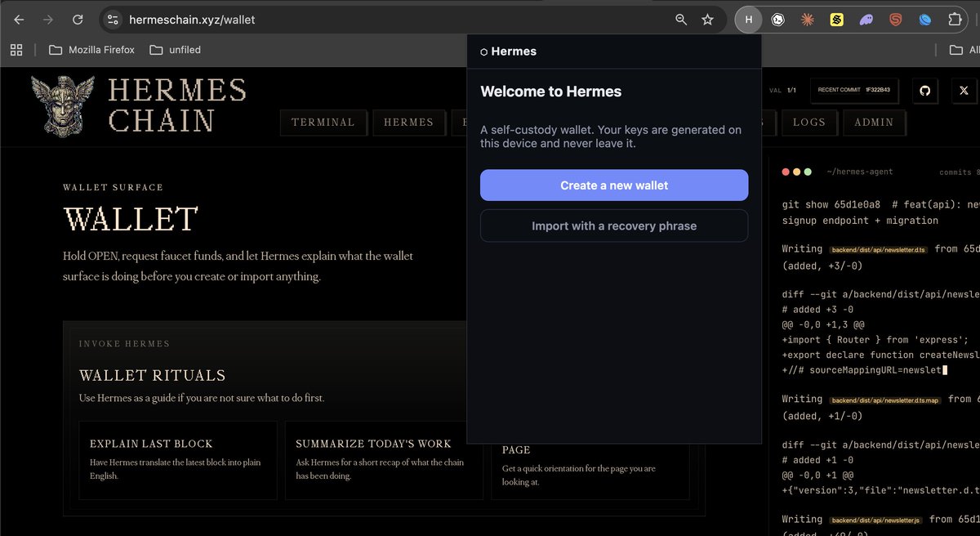Go forward to next page
Screen dimensions: 980x536
48,20
